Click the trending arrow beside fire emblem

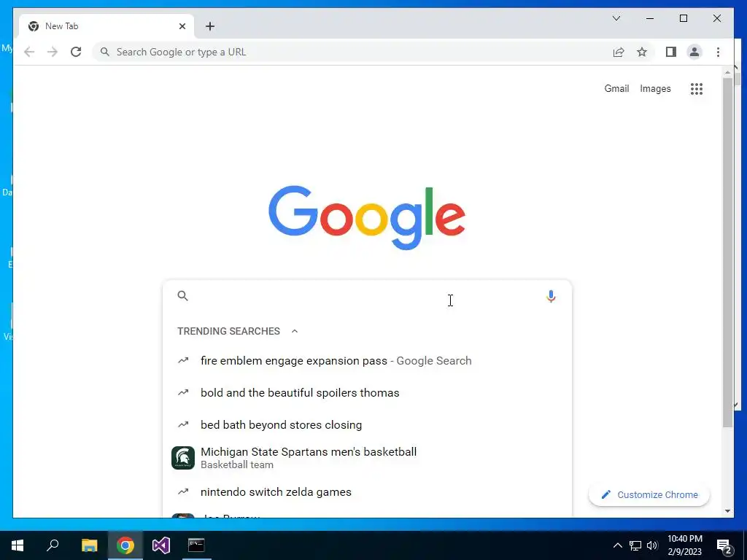(x=183, y=360)
